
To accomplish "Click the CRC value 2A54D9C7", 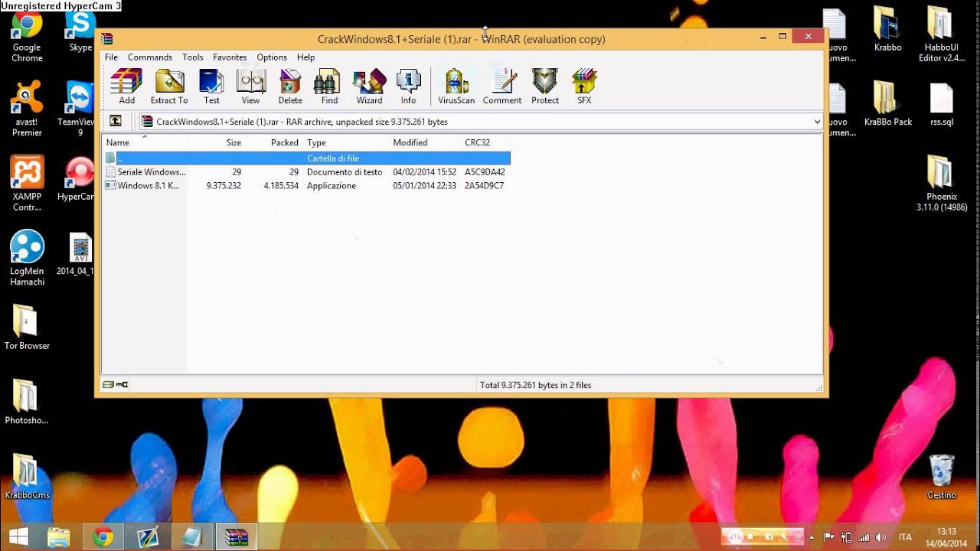I will 484,186.
